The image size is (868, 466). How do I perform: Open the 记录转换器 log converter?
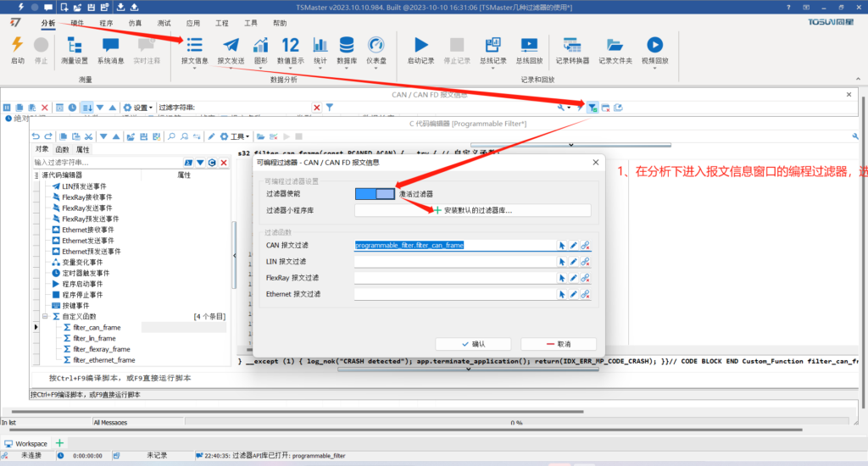(x=572, y=49)
